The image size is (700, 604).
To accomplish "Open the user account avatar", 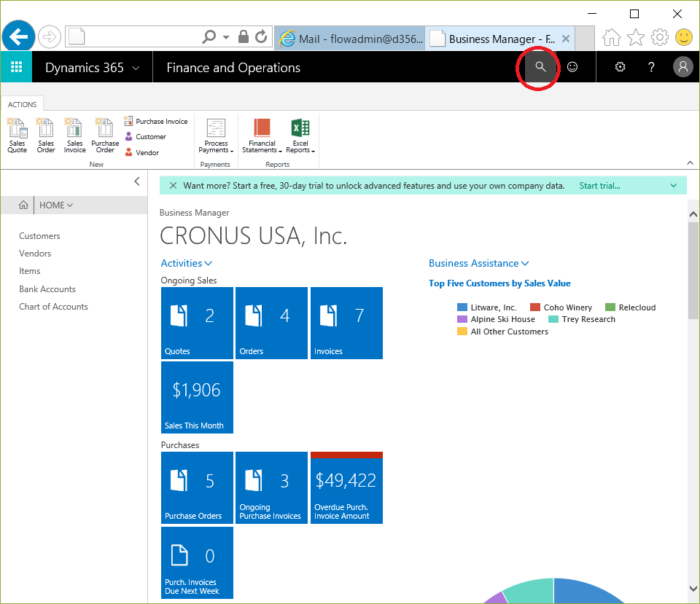I will tap(682, 67).
